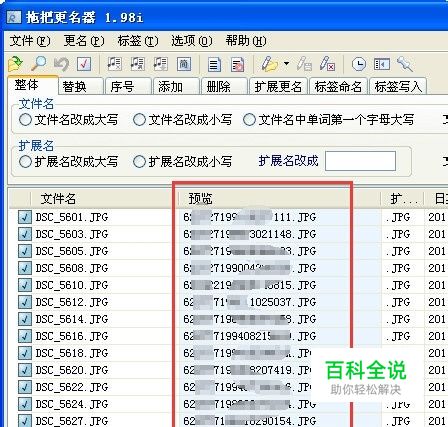Open the 标签(T) menu
This screenshot has width=448, height=427.
point(138,41)
